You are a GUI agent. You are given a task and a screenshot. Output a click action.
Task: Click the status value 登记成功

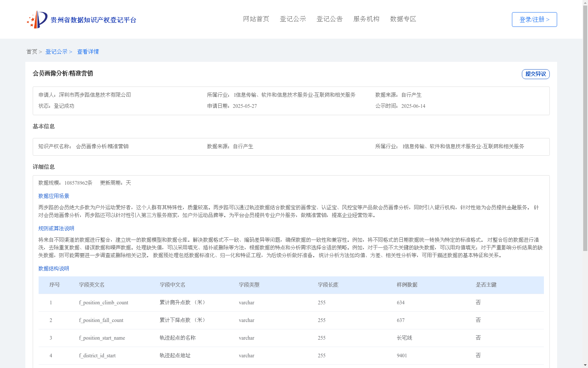tap(64, 106)
